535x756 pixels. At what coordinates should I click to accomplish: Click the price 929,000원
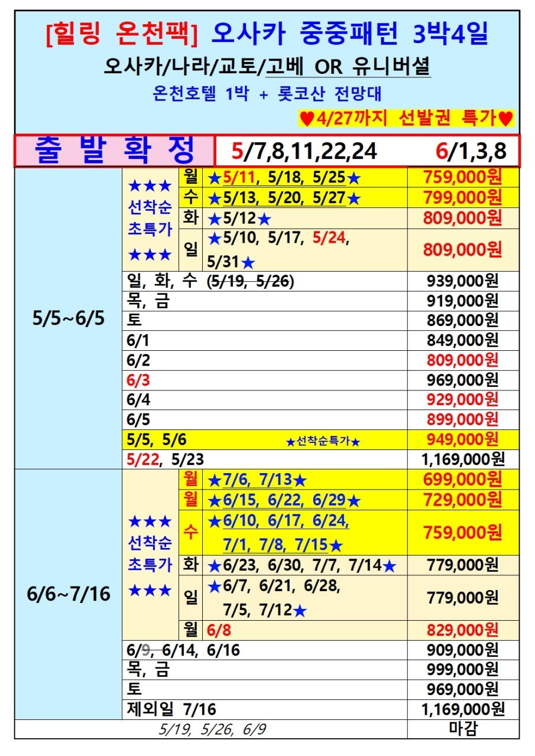[463, 400]
